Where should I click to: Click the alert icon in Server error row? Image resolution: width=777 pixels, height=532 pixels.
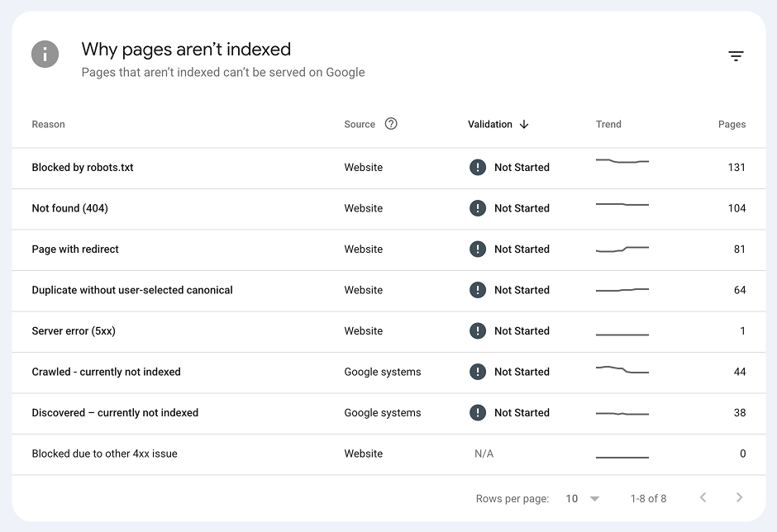pos(478,331)
